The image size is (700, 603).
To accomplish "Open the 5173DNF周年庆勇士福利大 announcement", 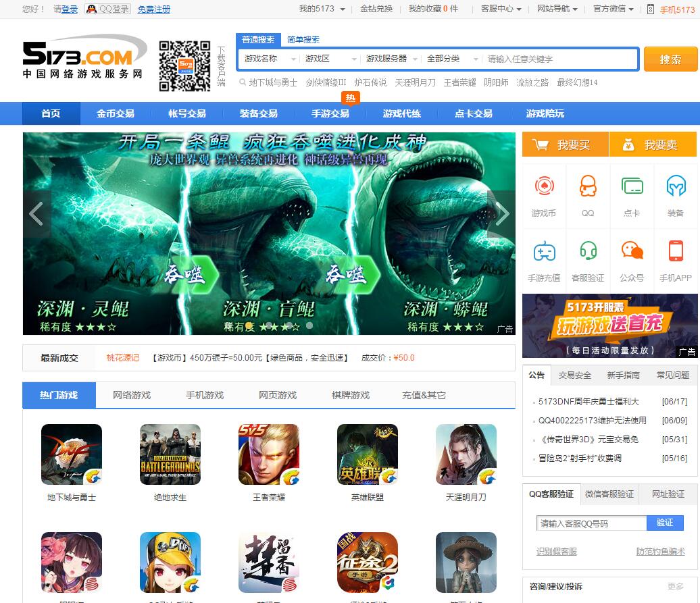I will [x=589, y=401].
